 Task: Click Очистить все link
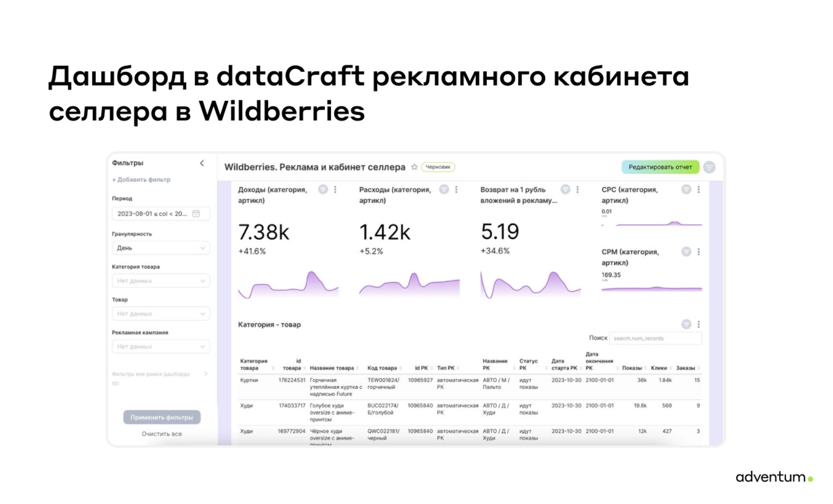(x=162, y=434)
